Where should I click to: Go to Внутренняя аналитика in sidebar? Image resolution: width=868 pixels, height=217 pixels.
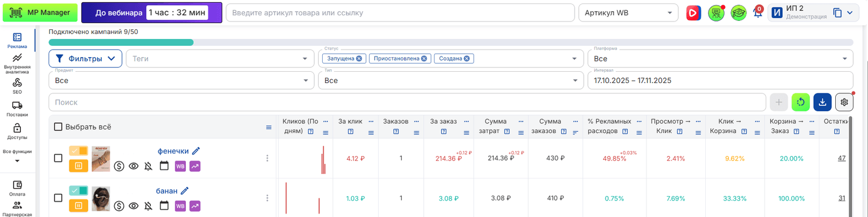tap(17, 63)
